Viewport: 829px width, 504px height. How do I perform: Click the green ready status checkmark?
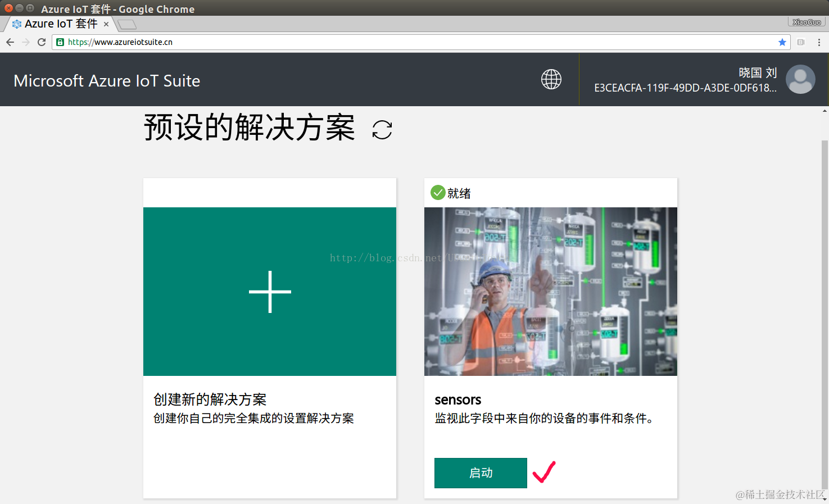coord(438,193)
